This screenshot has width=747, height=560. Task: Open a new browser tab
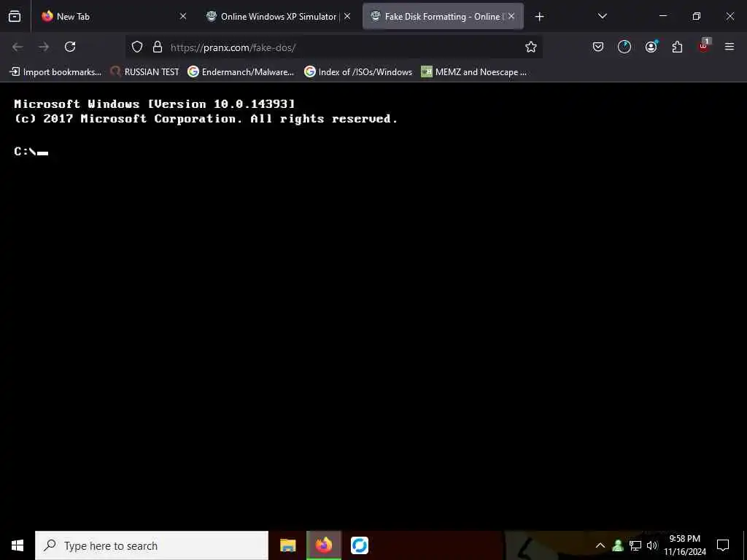point(539,17)
